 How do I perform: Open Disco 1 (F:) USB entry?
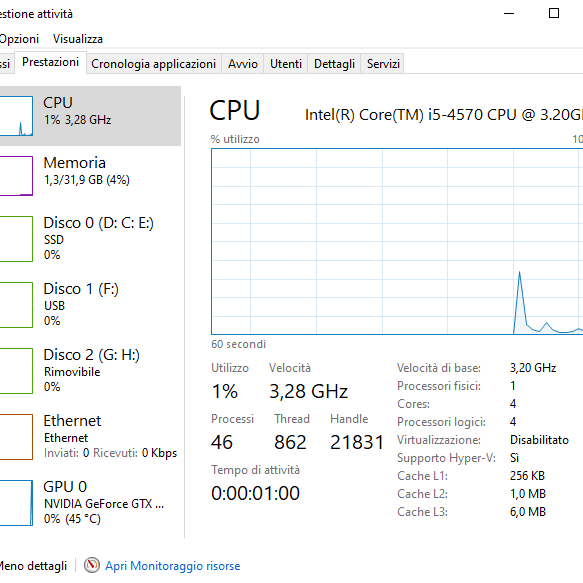pos(90,305)
